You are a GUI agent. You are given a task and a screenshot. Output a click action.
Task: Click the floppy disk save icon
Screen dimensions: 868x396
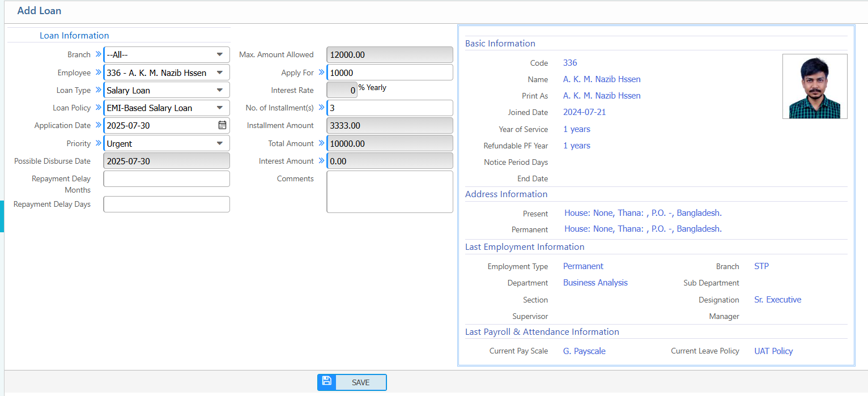[x=326, y=381]
